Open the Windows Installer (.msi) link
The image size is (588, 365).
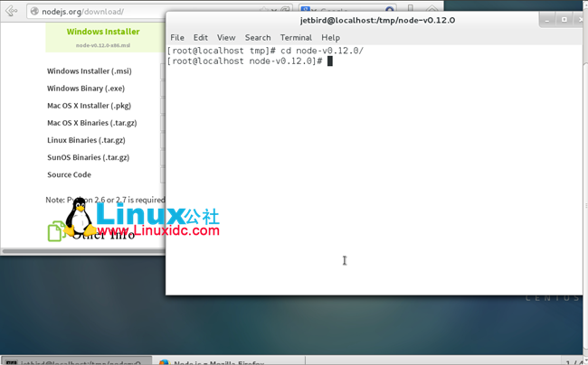point(90,71)
